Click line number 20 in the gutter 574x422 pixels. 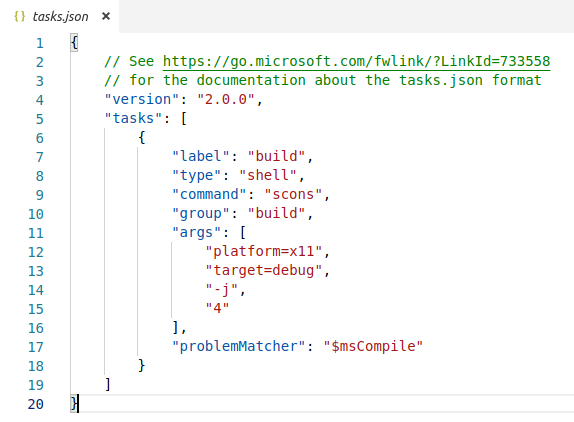coord(36,404)
